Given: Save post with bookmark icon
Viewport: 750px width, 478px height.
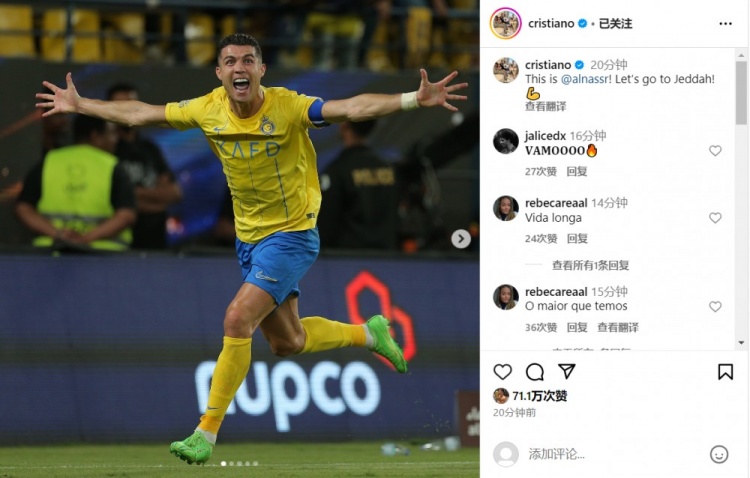Looking at the screenshot, I should click(725, 372).
